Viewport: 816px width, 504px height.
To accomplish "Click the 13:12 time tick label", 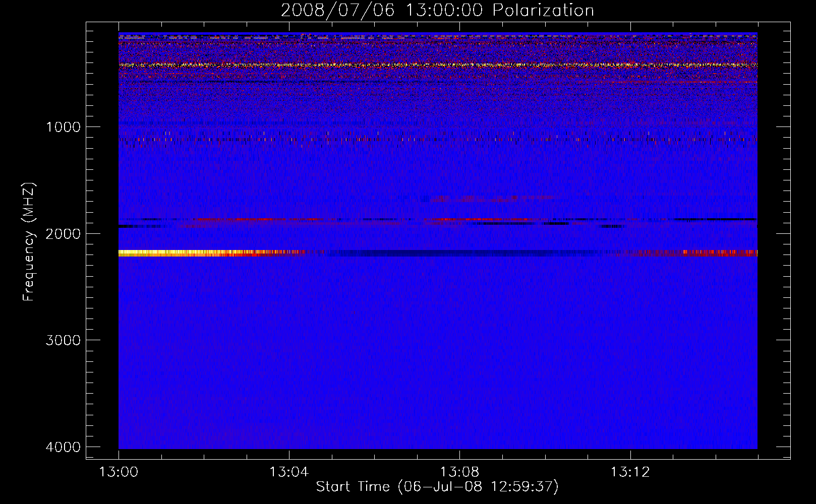I will pos(630,472).
